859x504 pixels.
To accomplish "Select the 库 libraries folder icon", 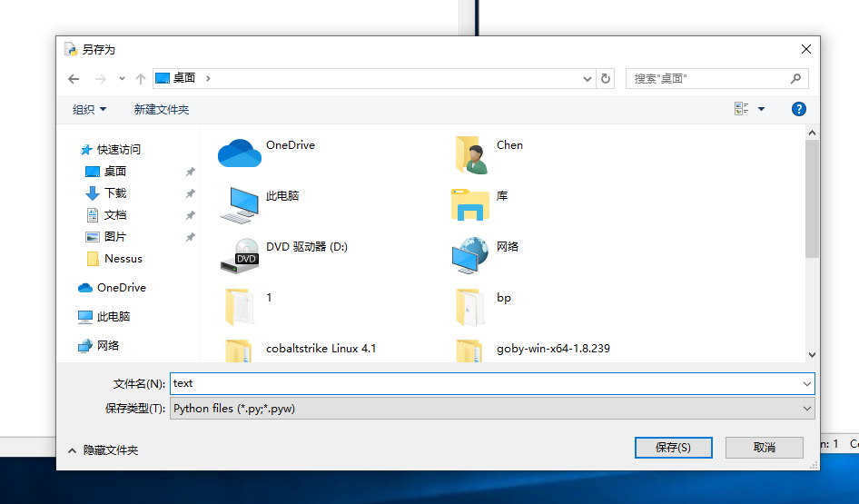I will pyautogui.click(x=470, y=204).
